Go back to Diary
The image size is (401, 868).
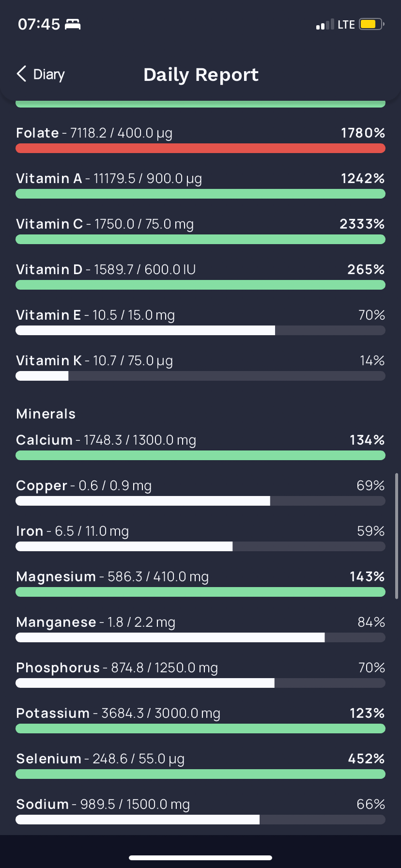click(x=41, y=74)
